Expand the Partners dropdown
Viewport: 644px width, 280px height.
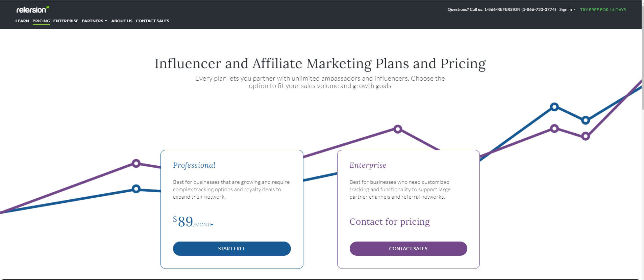pyautogui.click(x=94, y=21)
